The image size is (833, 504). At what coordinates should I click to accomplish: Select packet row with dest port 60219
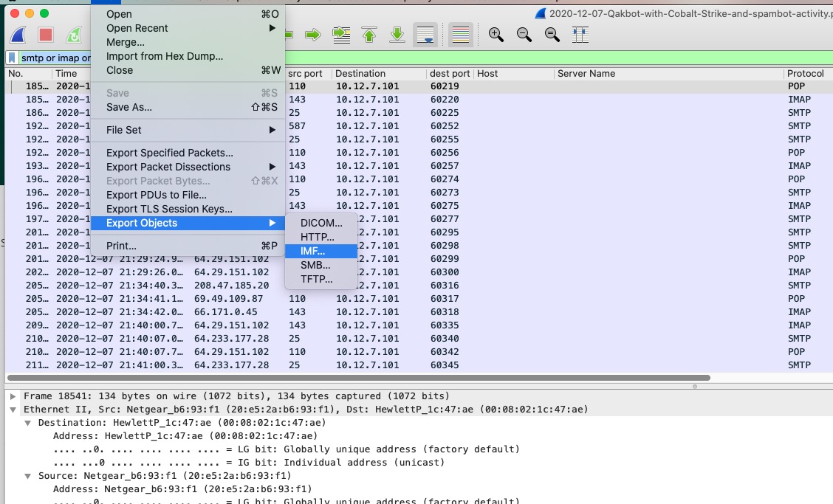click(x=419, y=86)
